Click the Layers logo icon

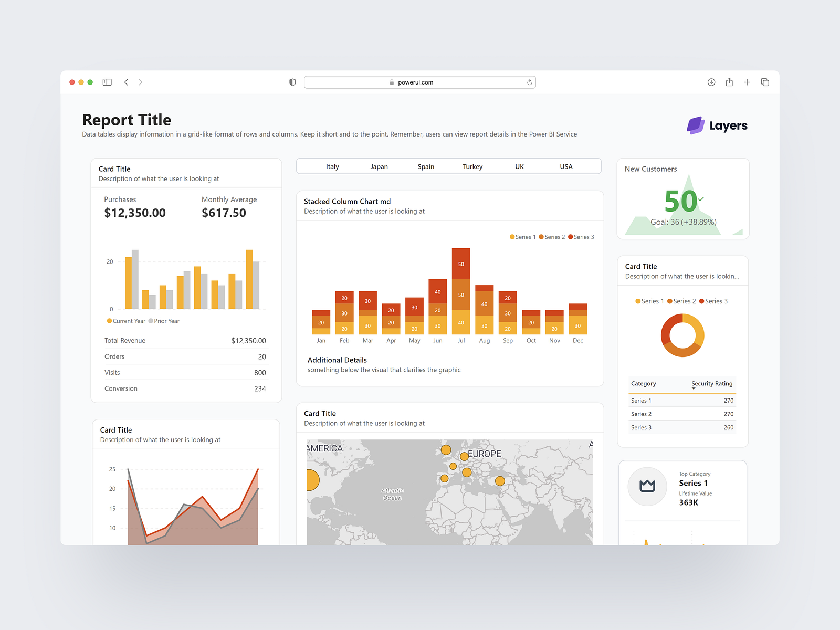695,125
